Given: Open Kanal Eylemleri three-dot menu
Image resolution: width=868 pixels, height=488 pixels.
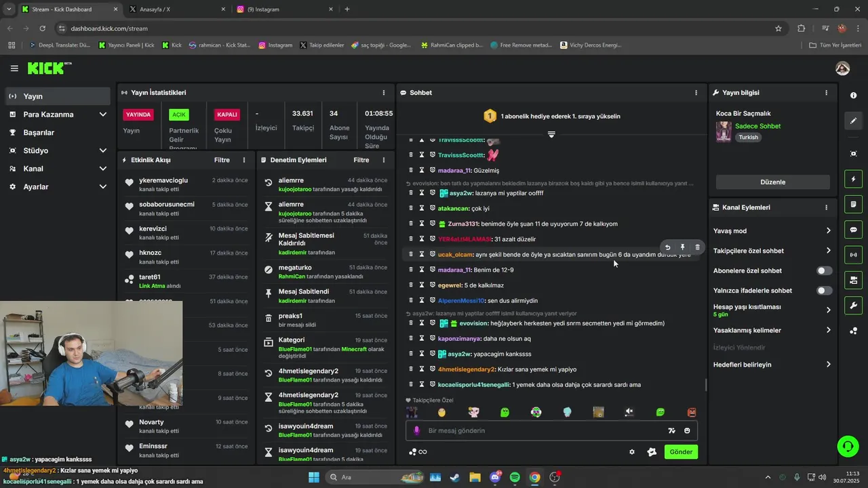Looking at the screenshot, I should [826, 207].
